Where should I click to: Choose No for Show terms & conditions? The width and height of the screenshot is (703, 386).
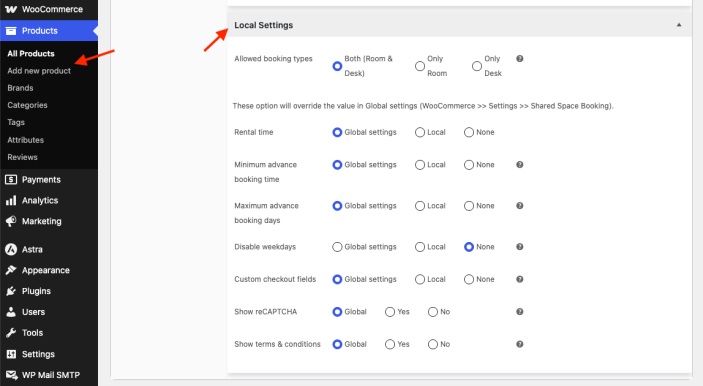coord(433,344)
